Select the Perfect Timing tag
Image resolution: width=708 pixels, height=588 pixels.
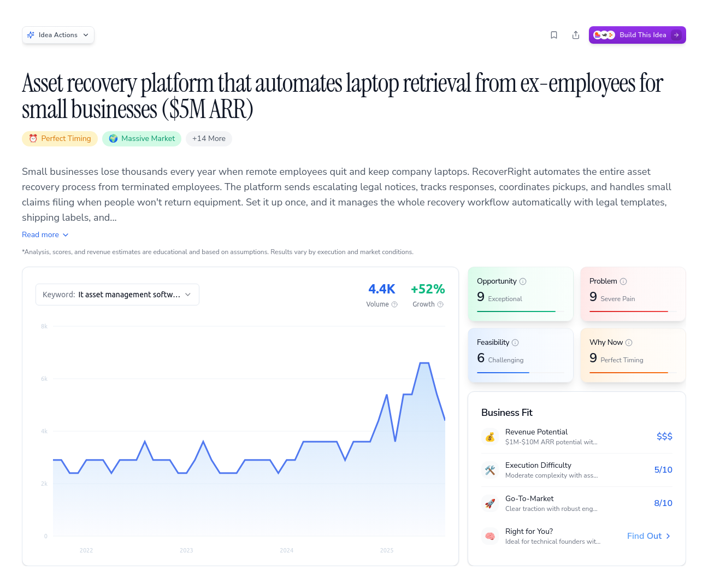point(60,139)
